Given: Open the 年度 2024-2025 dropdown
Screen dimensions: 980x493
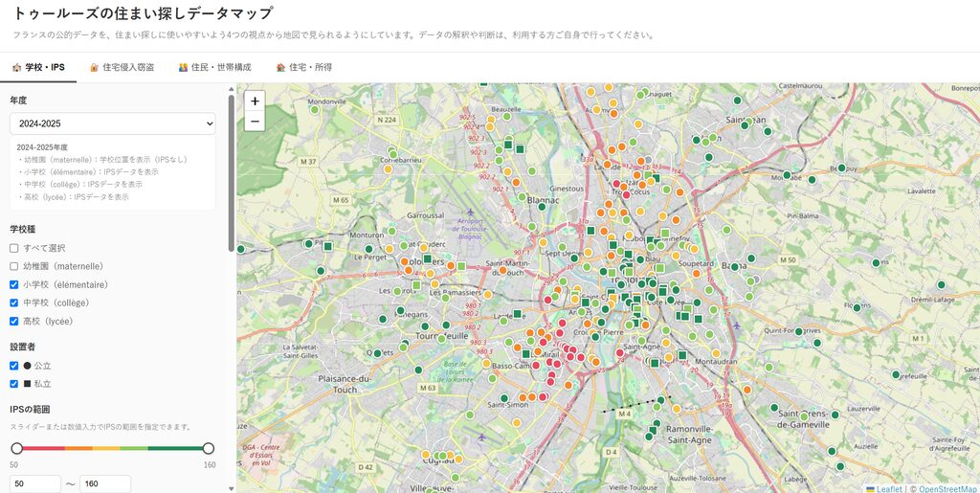Looking at the screenshot, I should [113, 123].
